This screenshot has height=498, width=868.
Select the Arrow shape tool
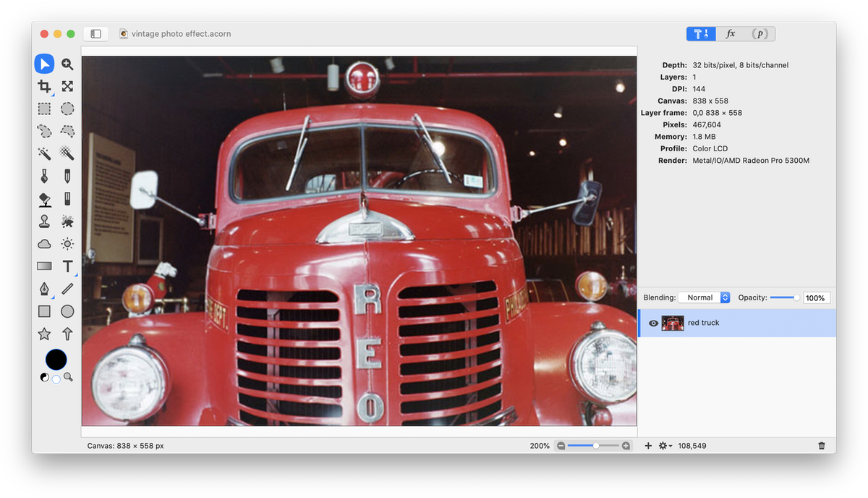(67, 334)
